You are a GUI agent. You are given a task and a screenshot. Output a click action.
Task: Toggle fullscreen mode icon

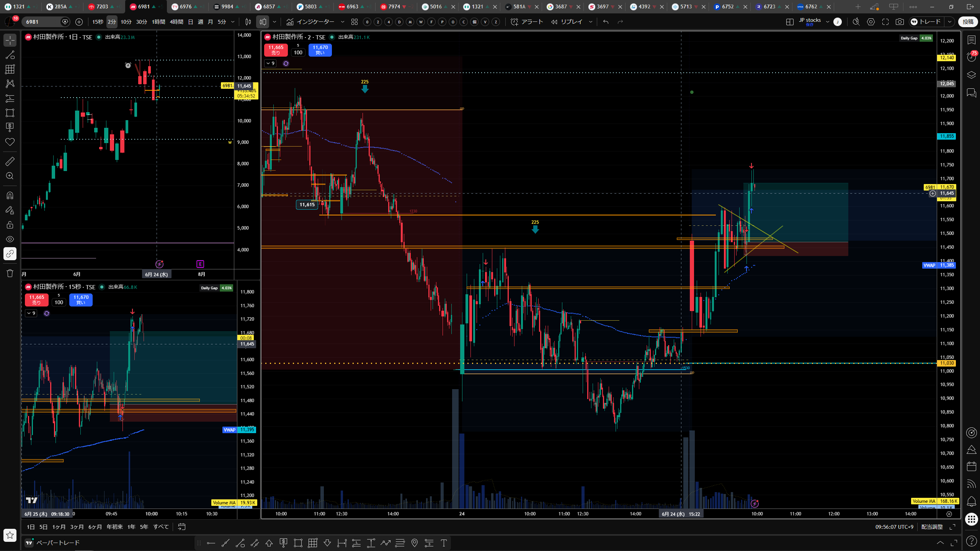pyautogui.click(x=885, y=22)
